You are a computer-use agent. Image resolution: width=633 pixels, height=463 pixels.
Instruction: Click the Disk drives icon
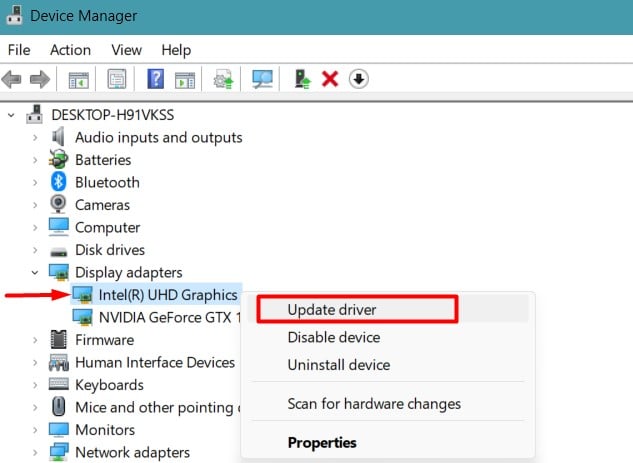click(59, 252)
